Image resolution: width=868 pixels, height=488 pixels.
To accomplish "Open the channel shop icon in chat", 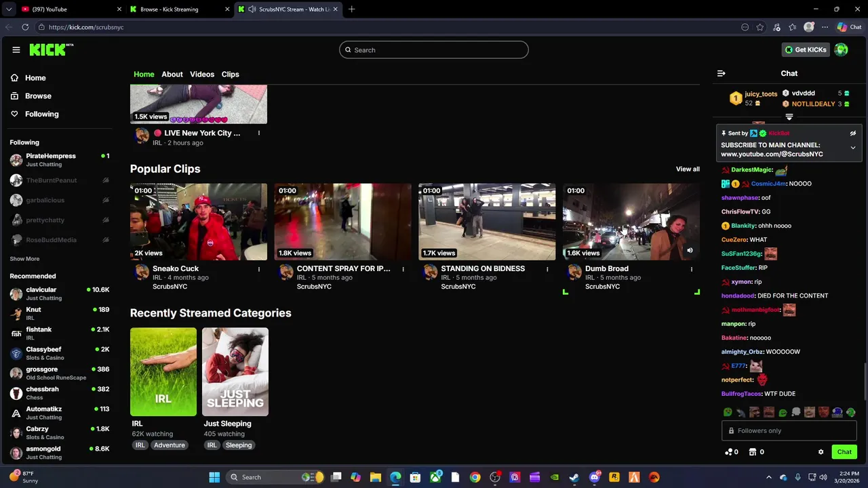I will coord(756,452).
